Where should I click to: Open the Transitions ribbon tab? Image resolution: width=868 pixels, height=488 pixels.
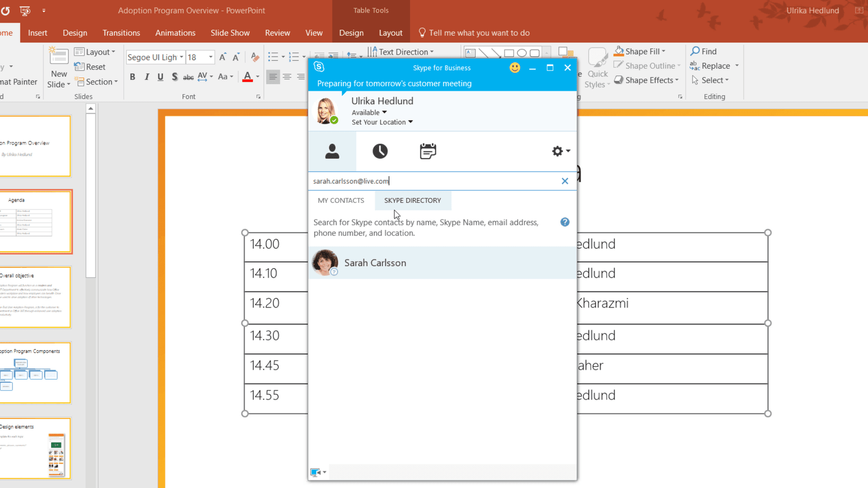coord(121,33)
